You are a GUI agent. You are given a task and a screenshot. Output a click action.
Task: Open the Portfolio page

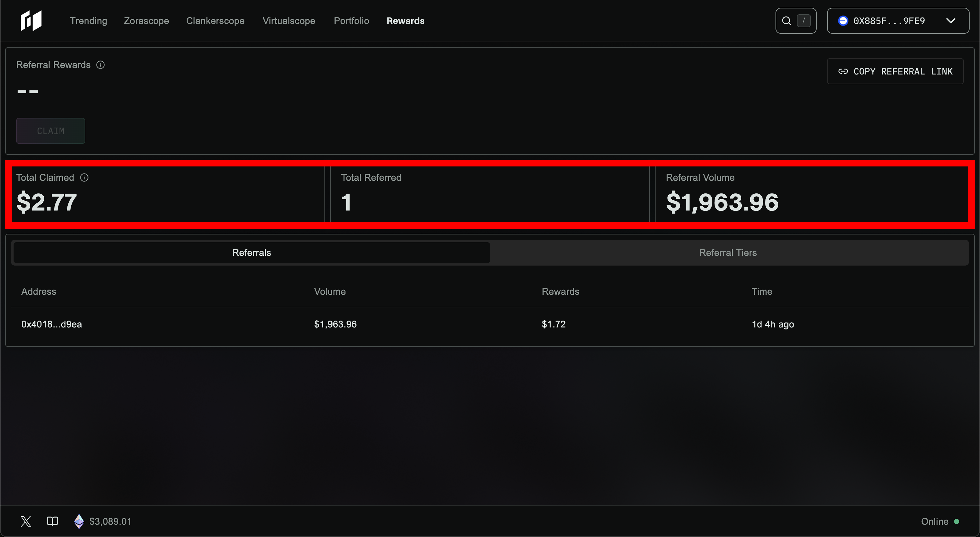[x=351, y=21]
